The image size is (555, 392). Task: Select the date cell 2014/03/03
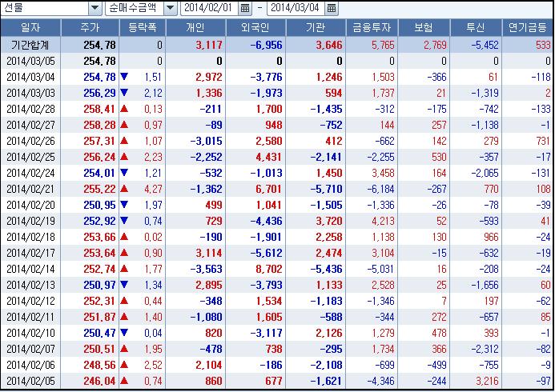pos(30,93)
